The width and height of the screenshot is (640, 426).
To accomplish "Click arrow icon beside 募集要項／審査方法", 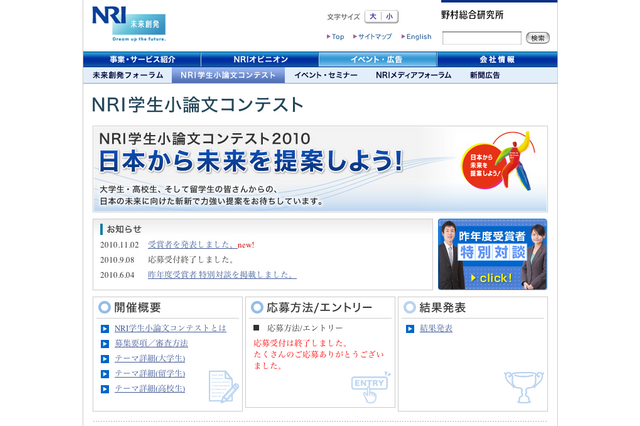I will click(105, 344).
